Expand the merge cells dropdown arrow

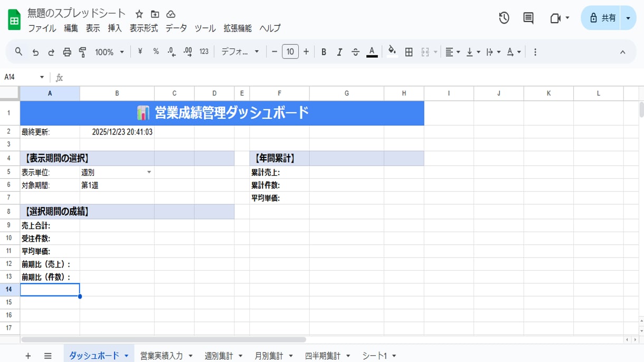click(435, 52)
